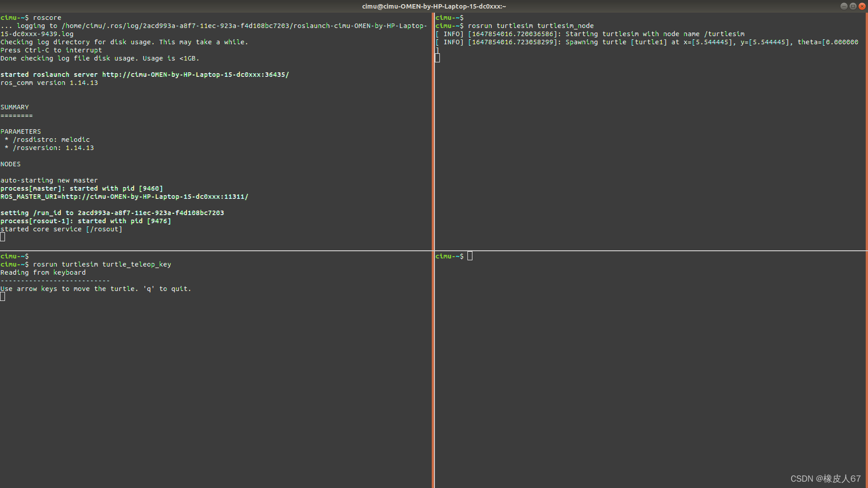Click 'process[rosout-1]: started with pid [9476]' line

85,221
